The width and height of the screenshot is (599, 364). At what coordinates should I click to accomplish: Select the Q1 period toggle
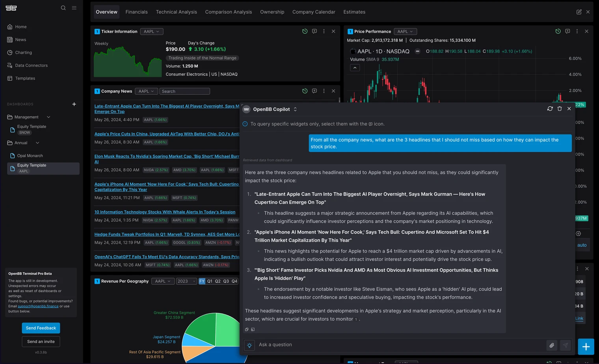pyautogui.click(x=210, y=281)
